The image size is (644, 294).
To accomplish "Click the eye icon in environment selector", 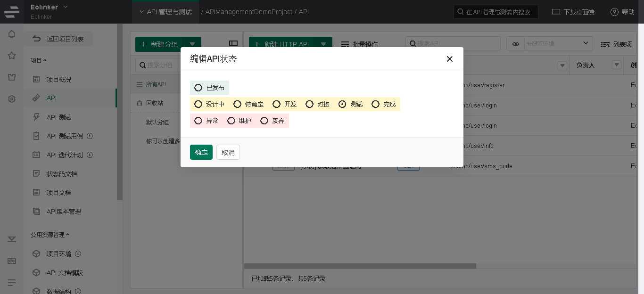I will coord(516,44).
